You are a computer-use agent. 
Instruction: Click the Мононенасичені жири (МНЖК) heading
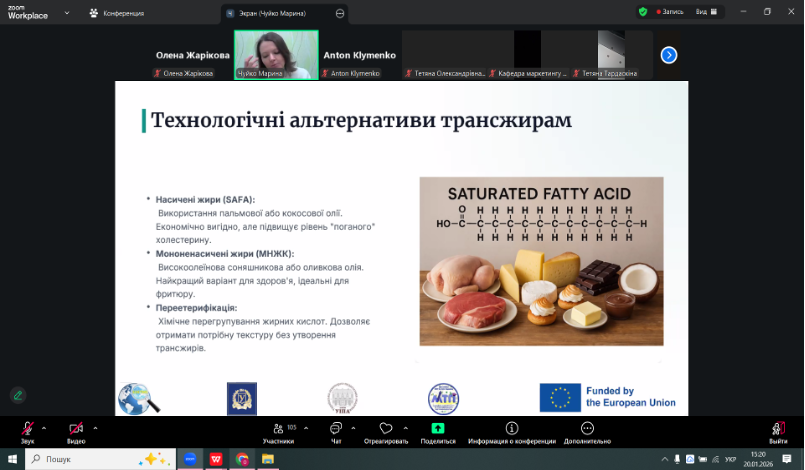[225, 254]
